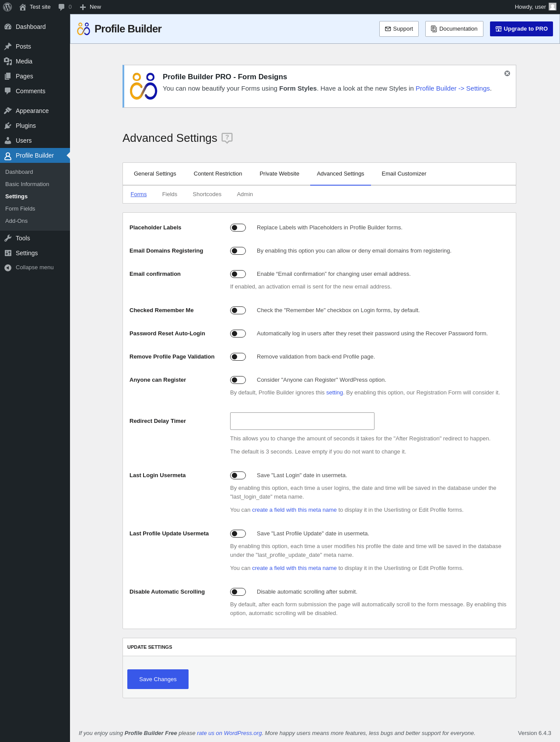Click the Redirect Delay Timer input field
The height and width of the screenshot is (742, 560).
coord(302,421)
